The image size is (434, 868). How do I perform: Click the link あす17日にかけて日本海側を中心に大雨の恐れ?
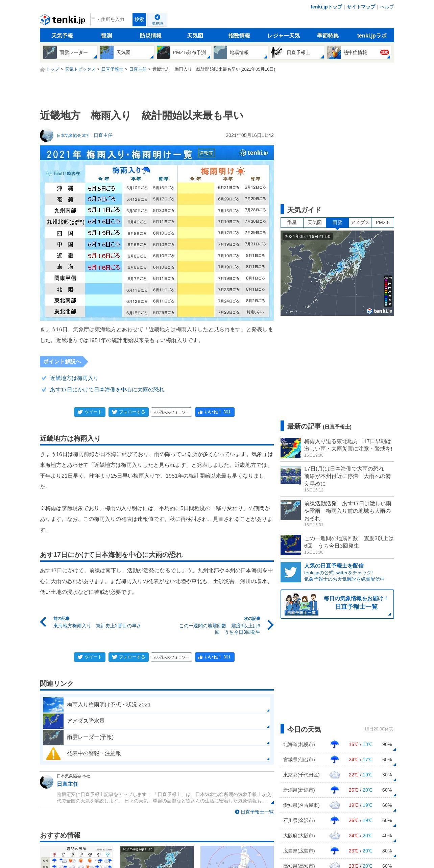pos(107,390)
